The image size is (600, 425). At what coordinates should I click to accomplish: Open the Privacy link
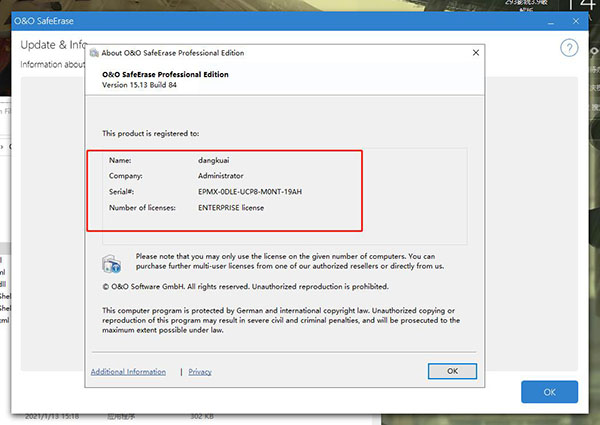(x=200, y=371)
